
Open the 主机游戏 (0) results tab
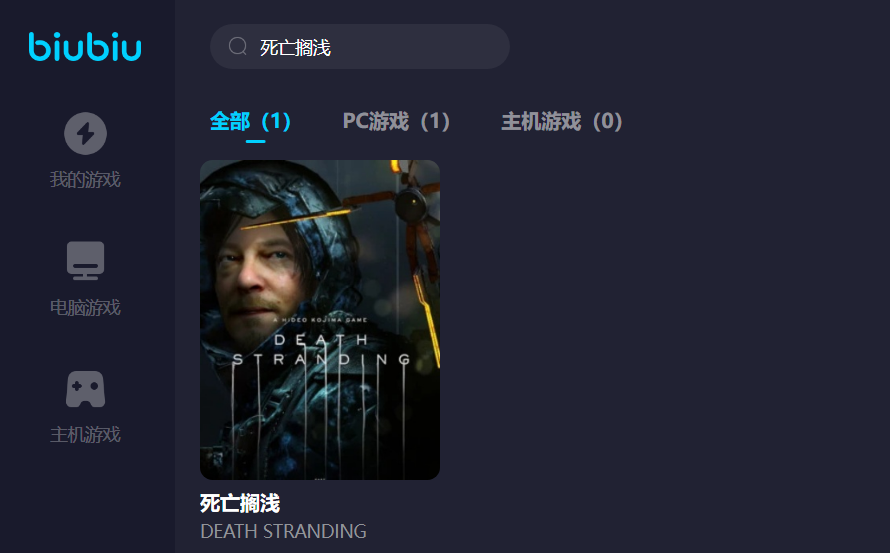(562, 121)
